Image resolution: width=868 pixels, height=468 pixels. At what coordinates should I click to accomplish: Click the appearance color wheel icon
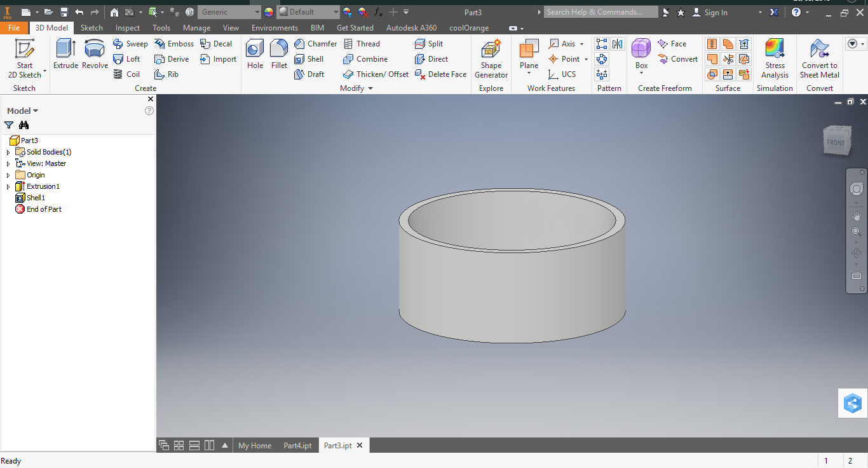pos(268,12)
